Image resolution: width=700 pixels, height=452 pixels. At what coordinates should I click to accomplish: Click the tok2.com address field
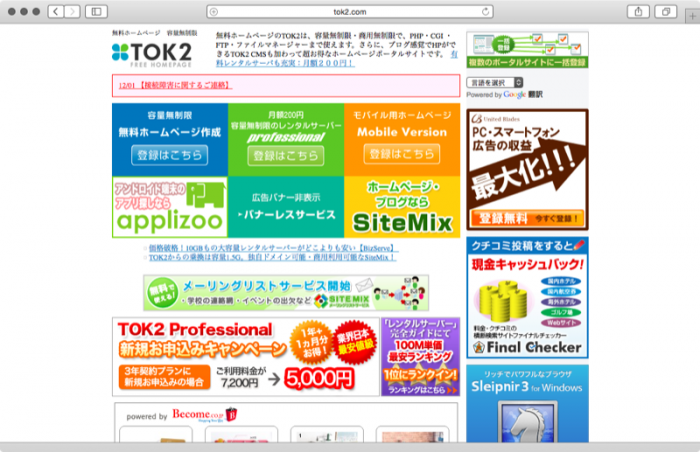[x=350, y=12]
